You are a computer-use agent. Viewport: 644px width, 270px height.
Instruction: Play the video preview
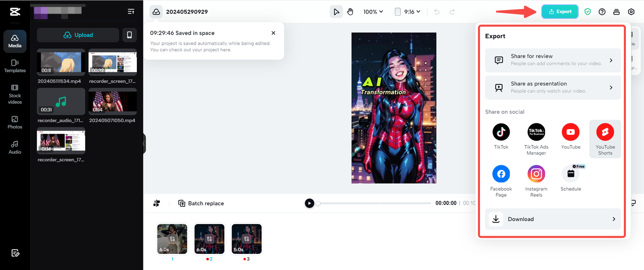pos(309,203)
